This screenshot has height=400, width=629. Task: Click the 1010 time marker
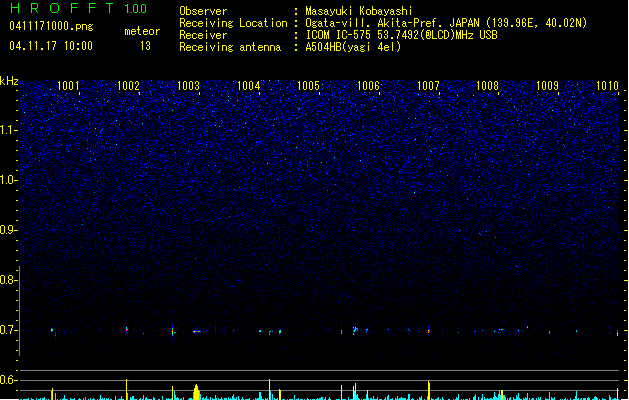[x=607, y=86]
